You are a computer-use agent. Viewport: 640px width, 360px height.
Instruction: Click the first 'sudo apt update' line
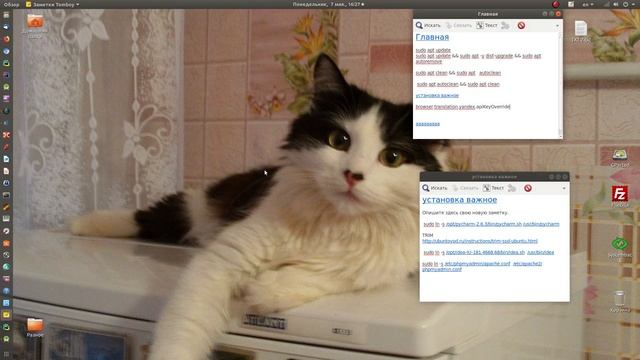click(433, 50)
